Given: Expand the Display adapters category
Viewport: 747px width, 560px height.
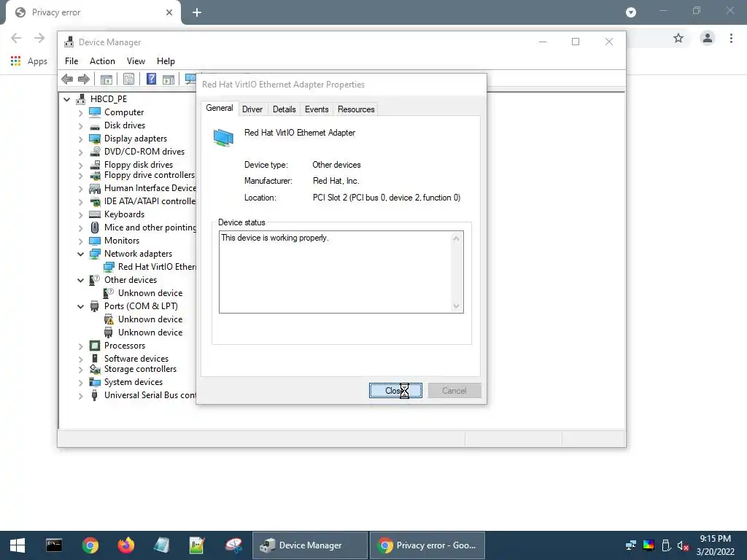Looking at the screenshot, I should (x=80, y=139).
